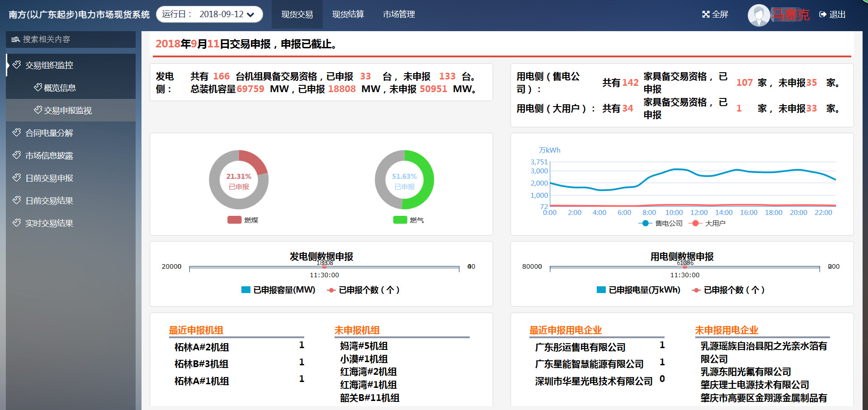Expand the 日前交易结果 sidebar menu
The width and height of the screenshot is (868, 410).
49,200
